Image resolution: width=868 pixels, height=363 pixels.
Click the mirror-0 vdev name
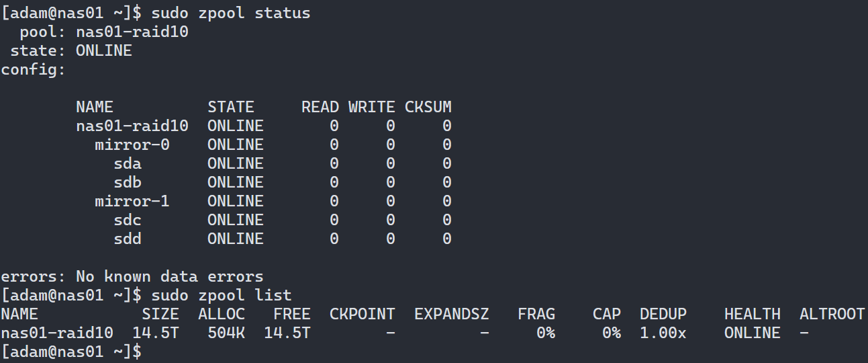tap(132, 145)
